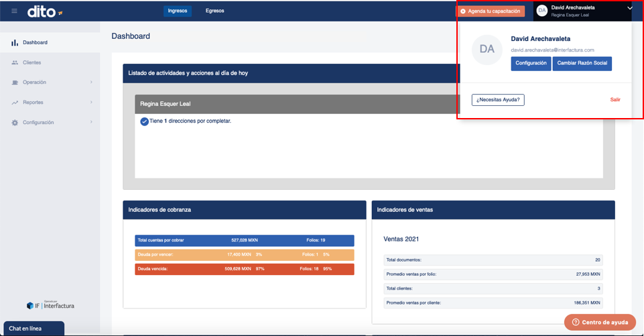This screenshot has width=644, height=336.
Task: Click the small DA avatar in header
Action: (542, 11)
